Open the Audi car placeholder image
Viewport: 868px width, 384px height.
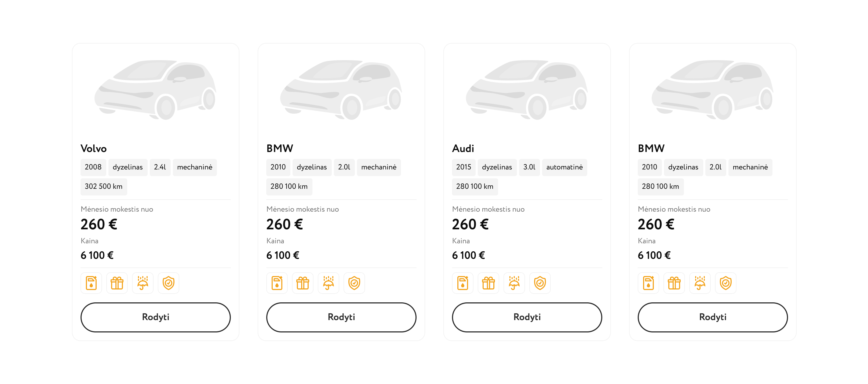527,90
